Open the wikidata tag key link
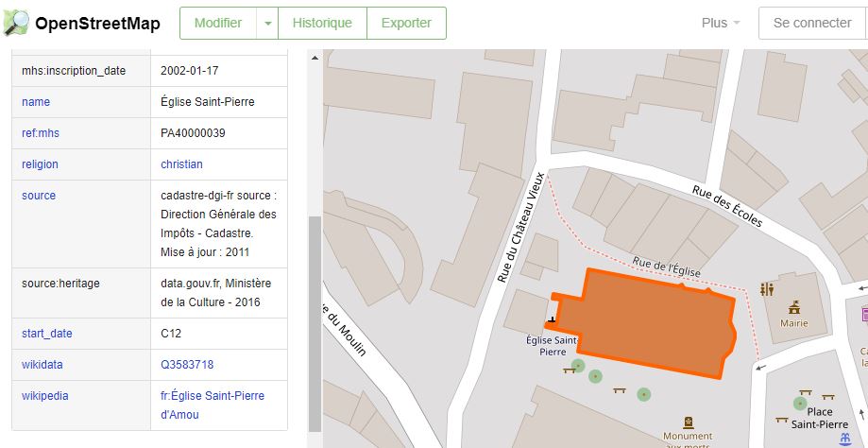 [43, 365]
